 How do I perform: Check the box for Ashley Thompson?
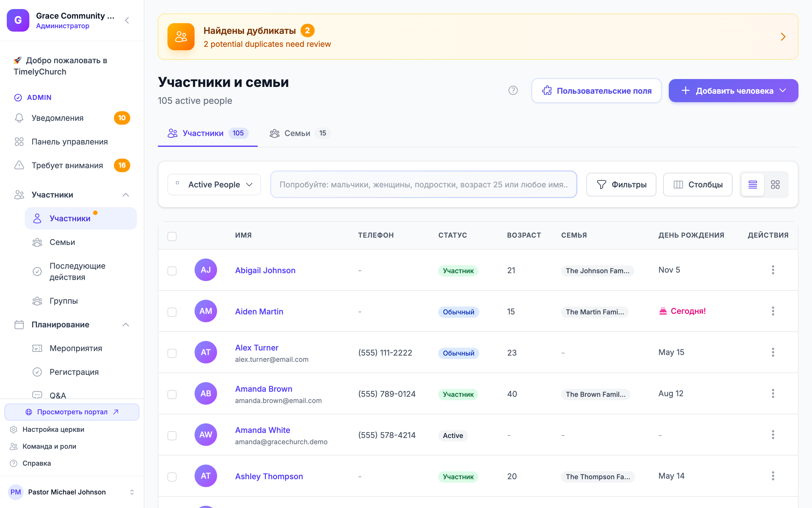click(172, 477)
